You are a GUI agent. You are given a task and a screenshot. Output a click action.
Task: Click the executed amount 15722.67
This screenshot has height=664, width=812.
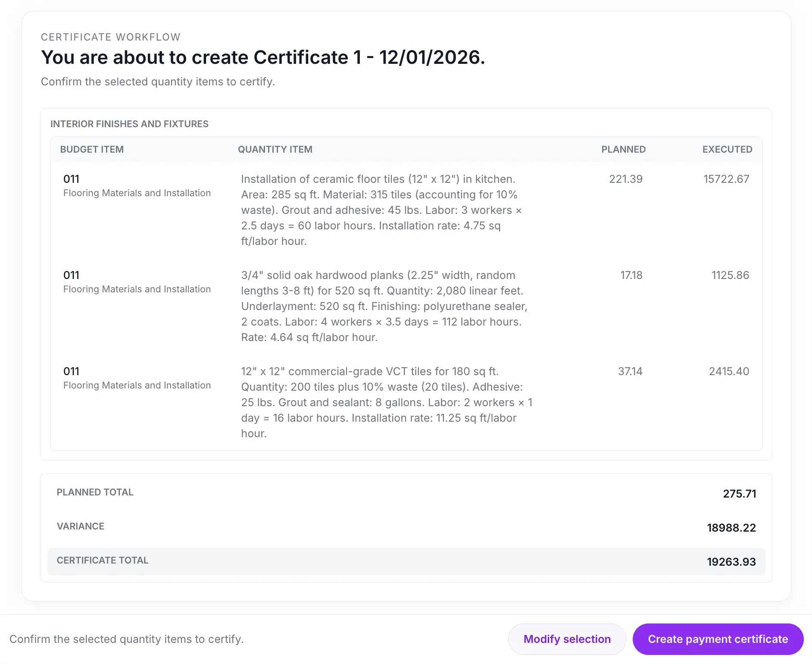726,179
